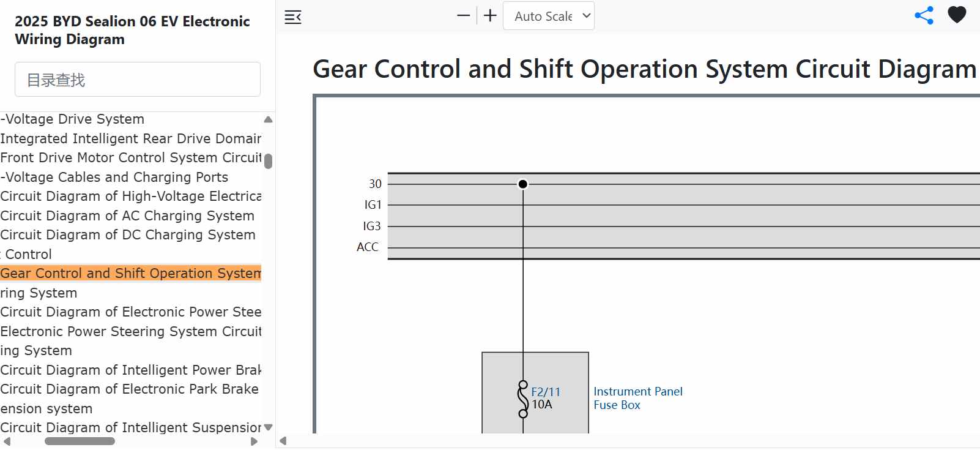Click the IG1 power rail label
Viewport: 980px width, 450px height.
[373, 204]
